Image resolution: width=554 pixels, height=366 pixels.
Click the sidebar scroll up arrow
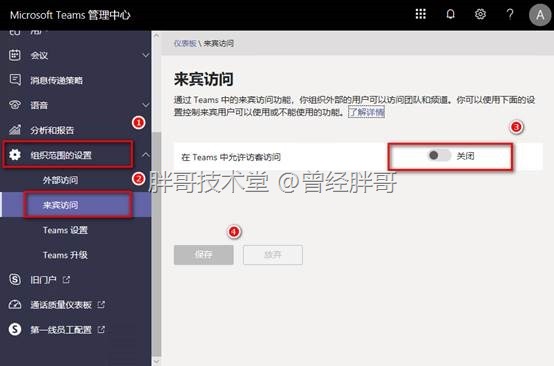157,36
